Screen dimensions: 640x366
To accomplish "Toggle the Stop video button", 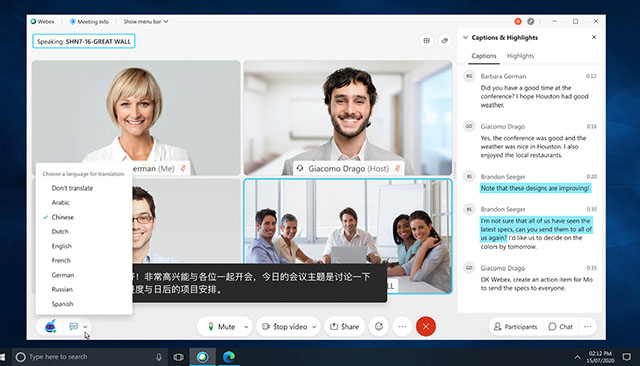I will [x=284, y=326].
